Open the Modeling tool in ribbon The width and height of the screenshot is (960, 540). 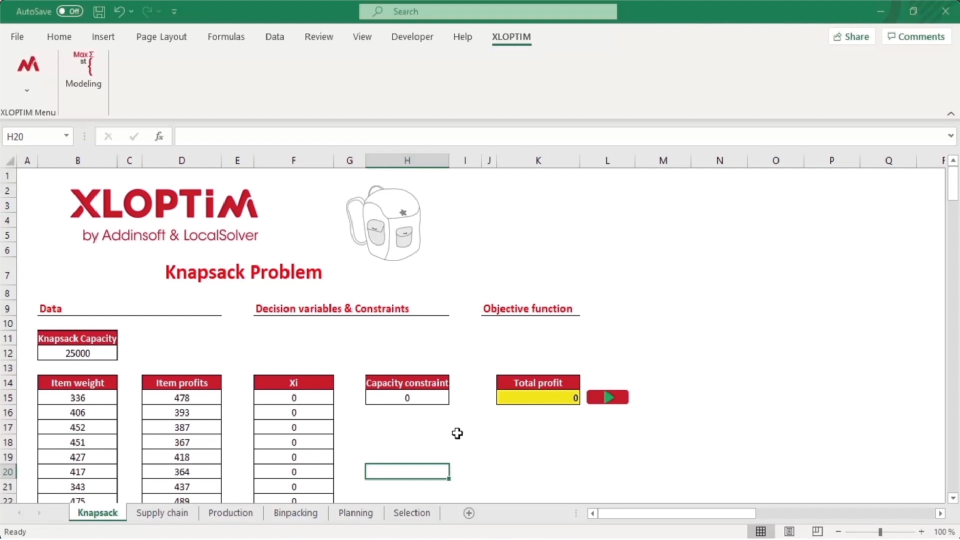click(x=83, y=70)
